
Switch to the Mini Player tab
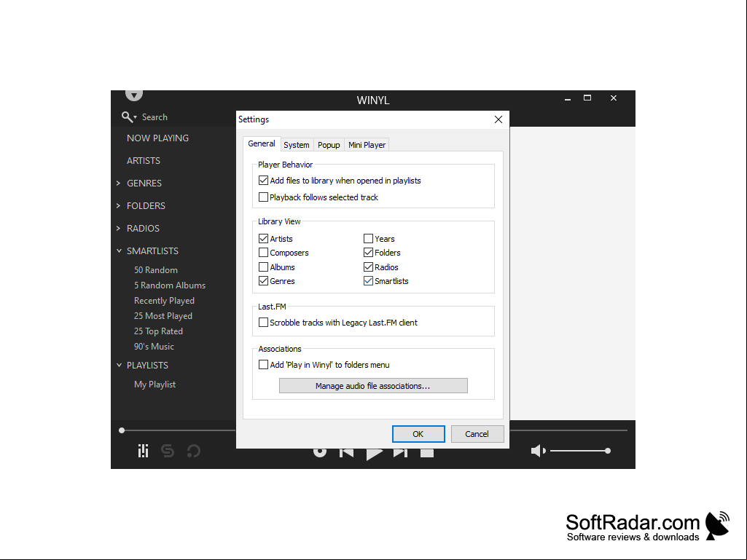pyautogui.click(x=367, y=145)
